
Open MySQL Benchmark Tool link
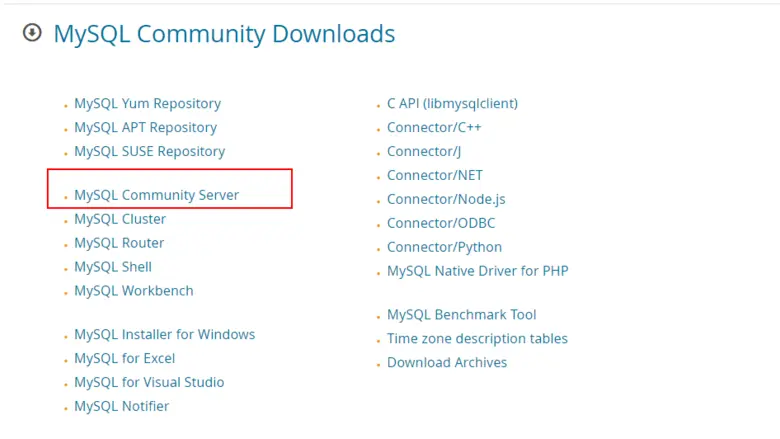[x=462, y=314]
